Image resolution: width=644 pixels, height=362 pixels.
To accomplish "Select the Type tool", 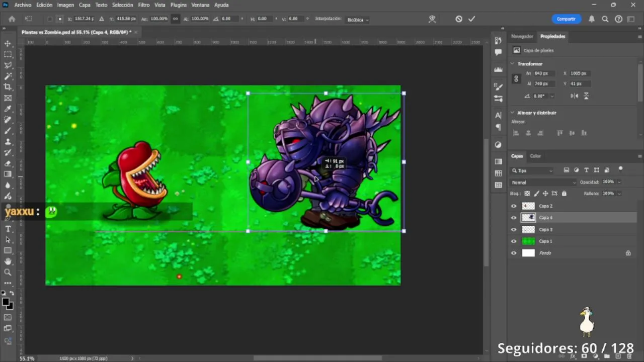I will (x=8, y=229).
